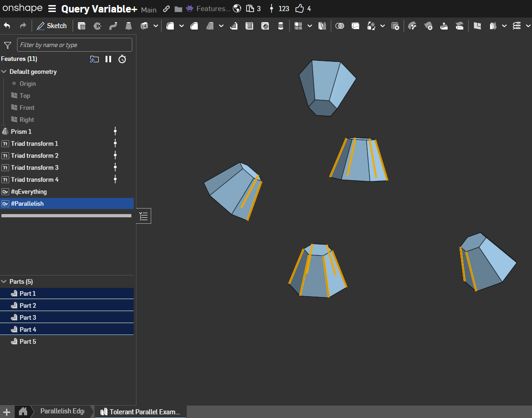
Task: Toggle the feature list filter funnel icon
Action: click(x=7, y=45)
